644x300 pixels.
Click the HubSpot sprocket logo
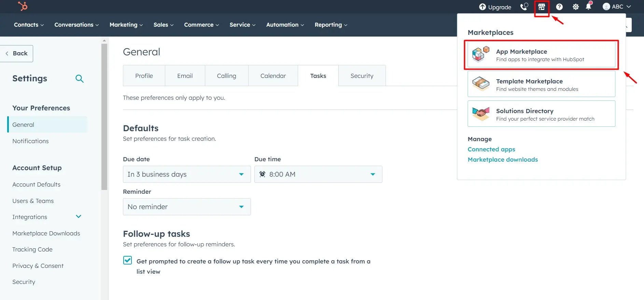coord(23,6)
